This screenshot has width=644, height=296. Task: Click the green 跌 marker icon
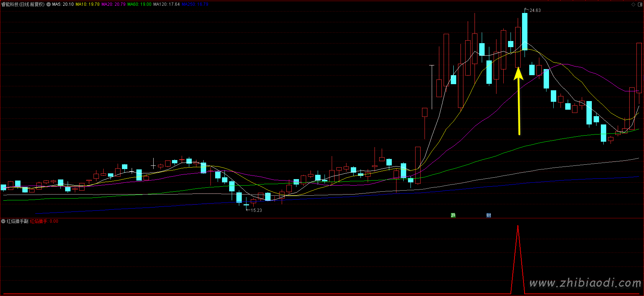click(x=453, y=215)
